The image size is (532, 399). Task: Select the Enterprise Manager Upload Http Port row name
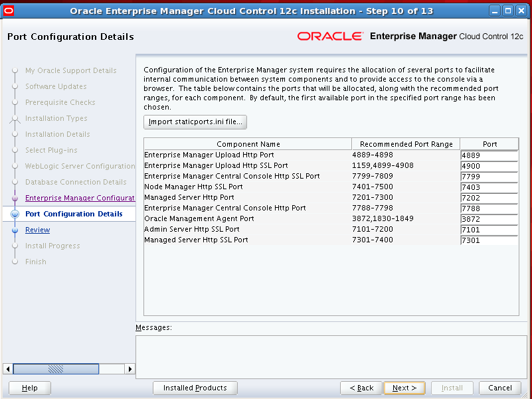click(209, 155)
